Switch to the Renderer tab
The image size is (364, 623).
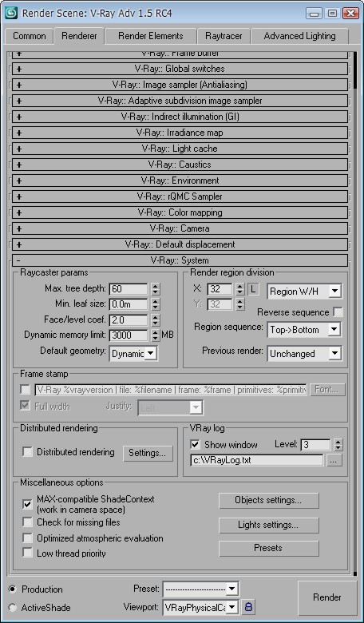[x=79, y=35]
